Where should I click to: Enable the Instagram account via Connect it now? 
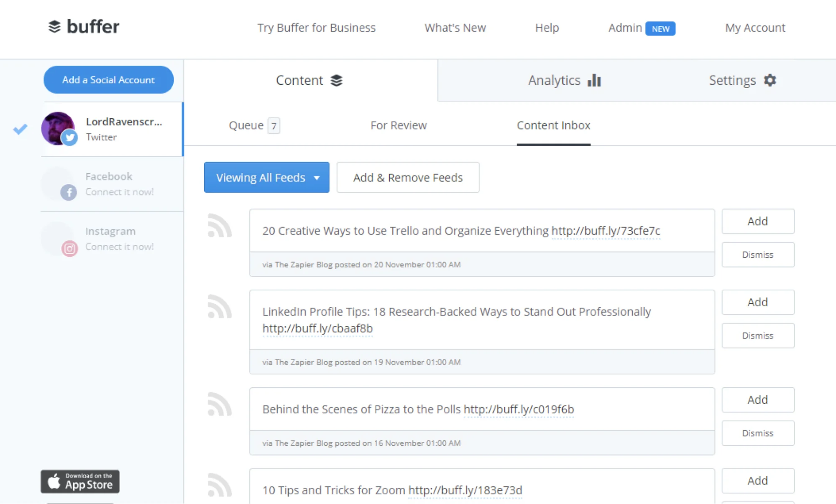[x=120, y=247]
